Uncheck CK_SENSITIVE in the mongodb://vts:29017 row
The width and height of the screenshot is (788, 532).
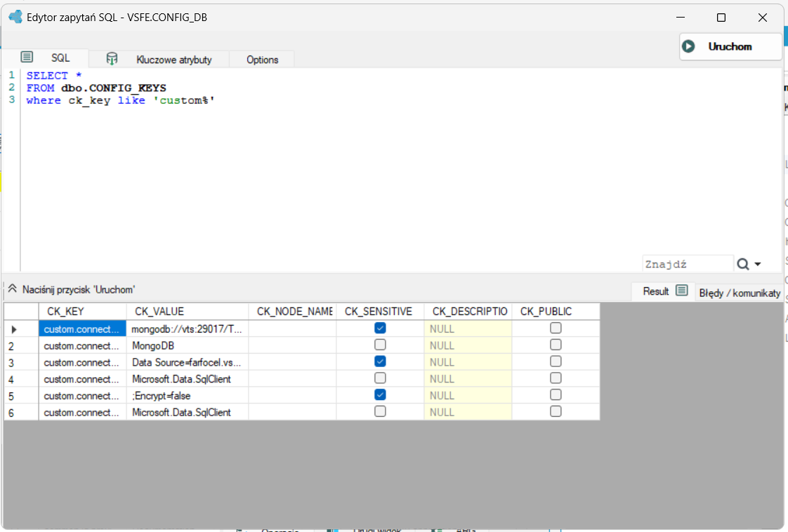click(x=380, y=328)
